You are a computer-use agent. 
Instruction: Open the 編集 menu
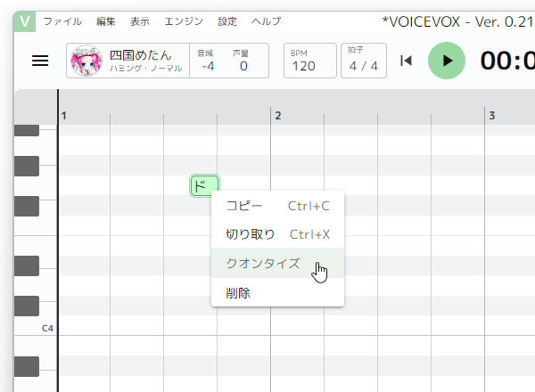tap(106, 21)
